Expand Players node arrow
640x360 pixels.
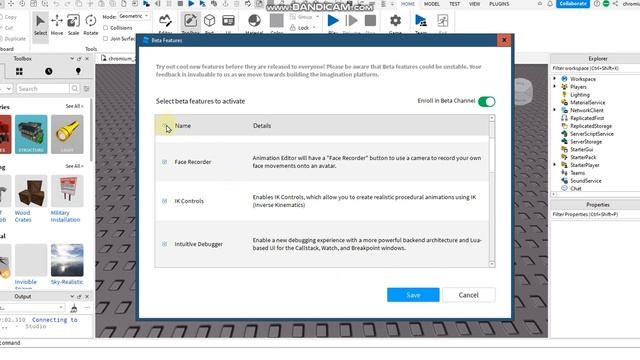[555, 87]
